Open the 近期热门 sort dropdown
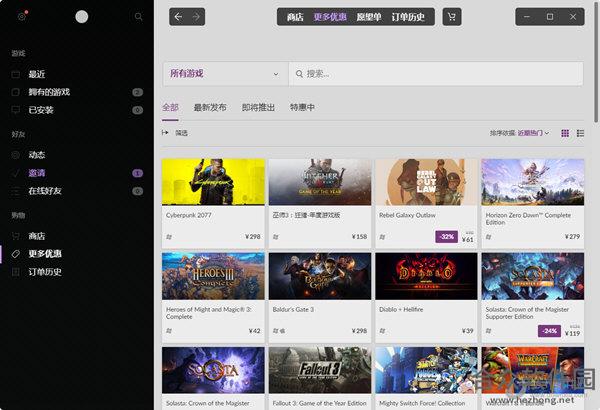This screenshot has height=410, width=600. coord(533,133)
